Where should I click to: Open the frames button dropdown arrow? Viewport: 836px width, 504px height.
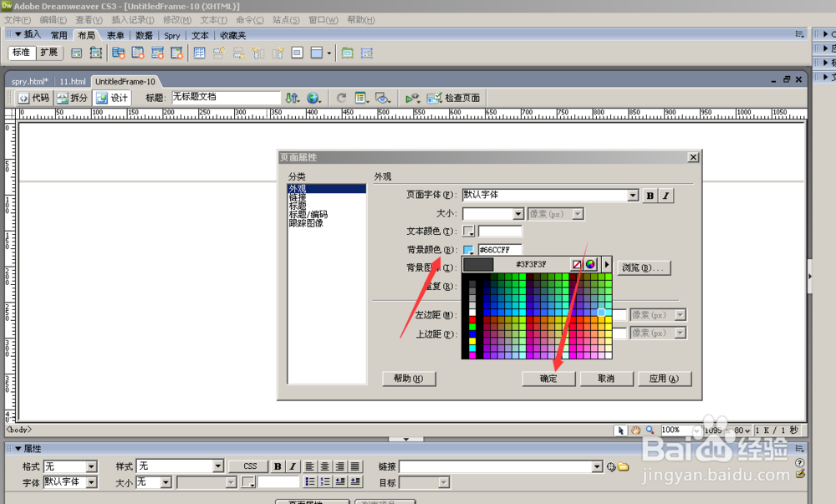(329, 53)
